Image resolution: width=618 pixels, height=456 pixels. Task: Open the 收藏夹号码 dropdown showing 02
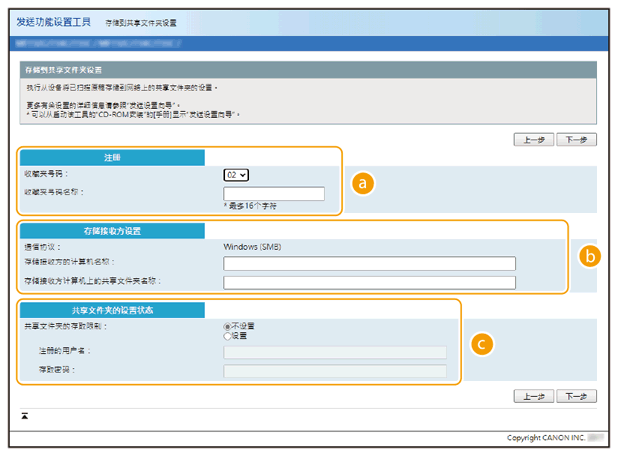(x=236, y=174)
